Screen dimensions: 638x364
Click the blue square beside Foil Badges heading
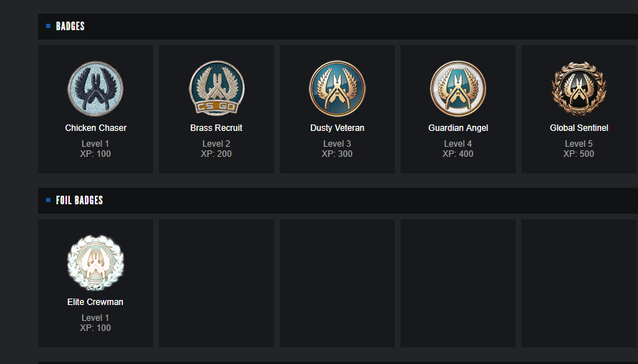pyautogui.click(x=48, y=200)
